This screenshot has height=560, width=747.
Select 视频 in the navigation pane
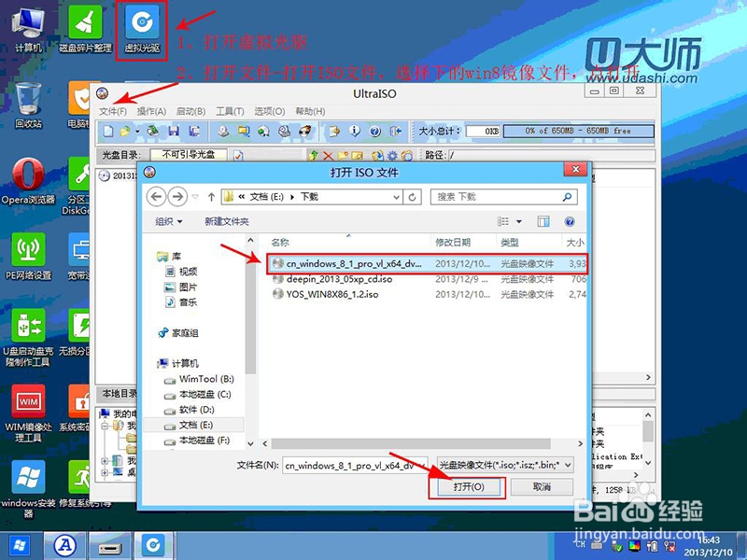click(x=181, y=272)
